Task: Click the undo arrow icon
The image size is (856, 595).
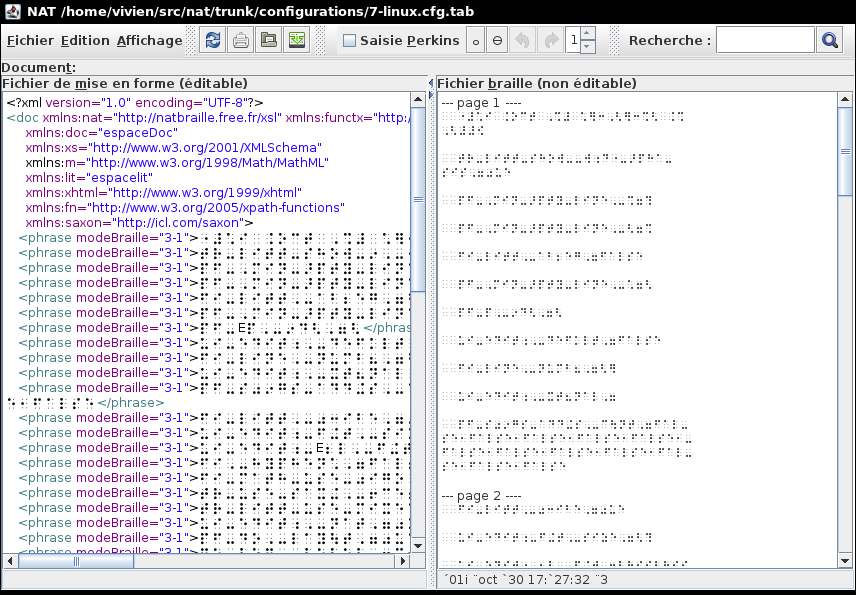Action: (522, 41)
